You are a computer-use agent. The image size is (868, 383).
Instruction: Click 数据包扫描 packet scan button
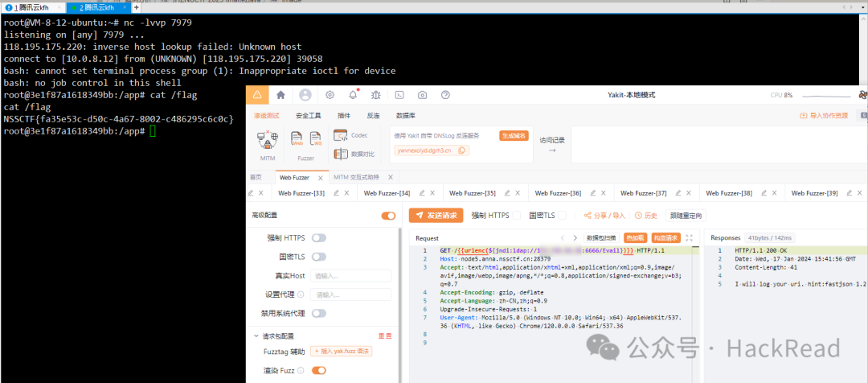coord(602,238)
